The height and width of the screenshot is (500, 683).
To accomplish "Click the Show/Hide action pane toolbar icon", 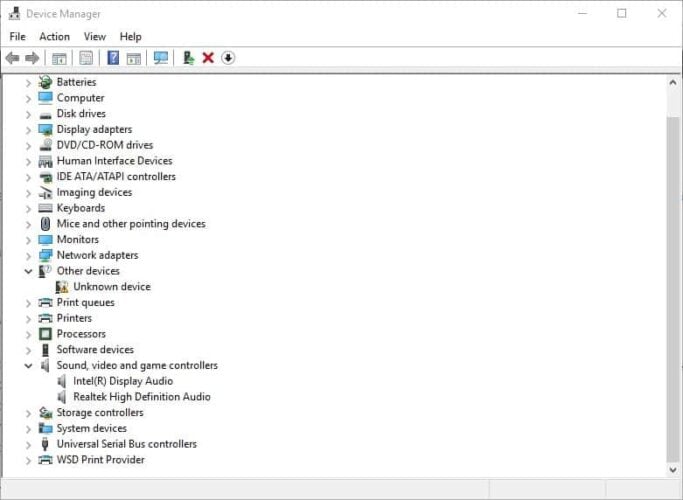I will click(134, 58).
